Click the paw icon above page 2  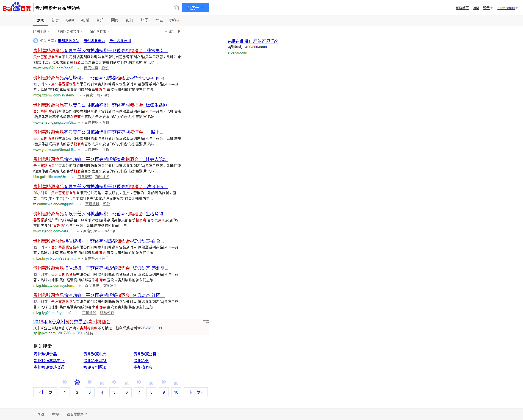(77, 382)
